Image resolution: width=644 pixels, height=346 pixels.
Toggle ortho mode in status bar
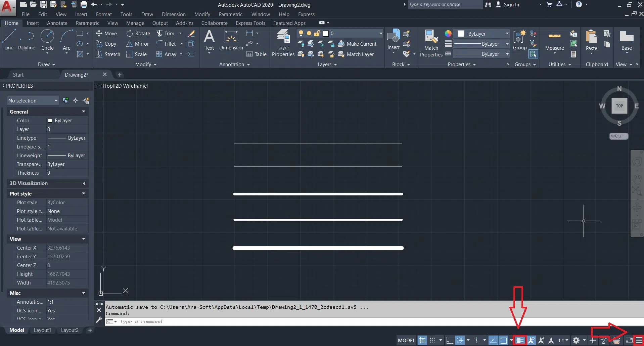[x=449, y=340]
